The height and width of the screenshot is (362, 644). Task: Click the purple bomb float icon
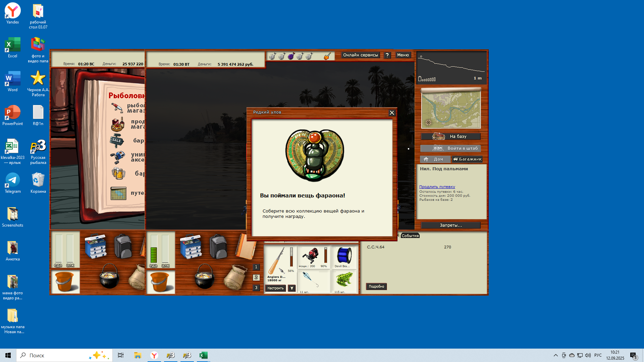pyautogui.click(x=291, y=56)
